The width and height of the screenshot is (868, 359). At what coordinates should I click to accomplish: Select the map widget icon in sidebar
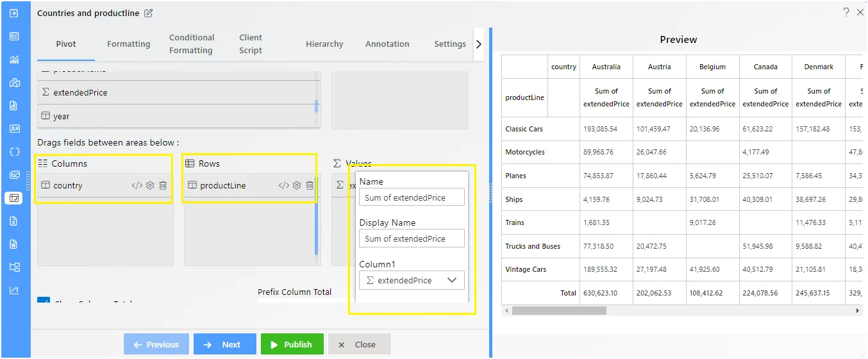pos(14,83)
